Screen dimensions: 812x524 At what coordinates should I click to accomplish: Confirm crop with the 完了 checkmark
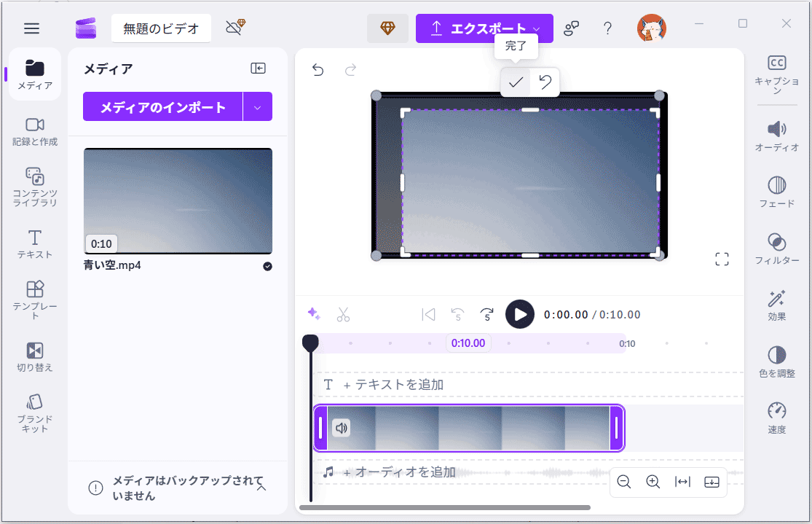(516, 83)
